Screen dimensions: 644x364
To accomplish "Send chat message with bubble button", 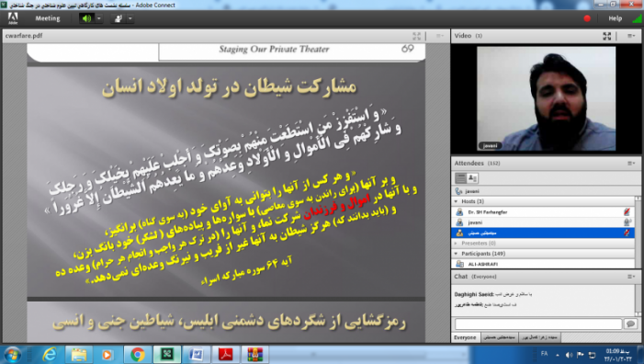I will pos(630,324).
